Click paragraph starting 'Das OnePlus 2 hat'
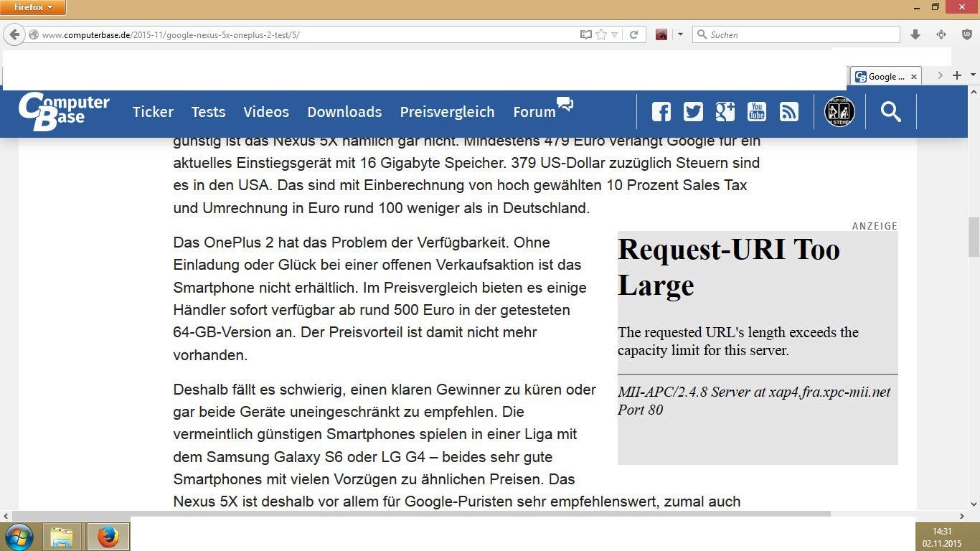Image resolution: width=980 pixels, height=551 pixels. [380, 298]
